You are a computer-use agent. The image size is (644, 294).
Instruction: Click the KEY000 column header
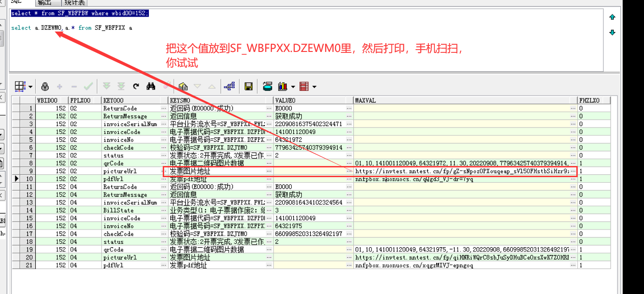[134, 100]
